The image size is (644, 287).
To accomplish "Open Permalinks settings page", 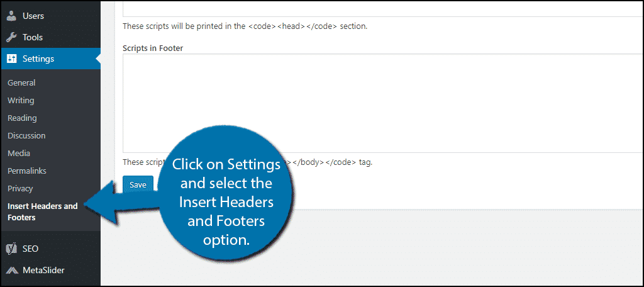I will [x=26, y=171].
